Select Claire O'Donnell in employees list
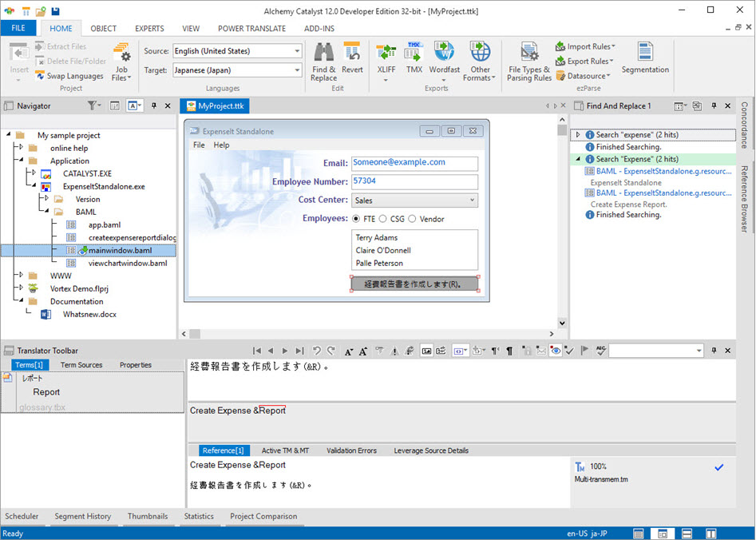The height and width of the screenshot is (540, 756). (x=383, y=250)
